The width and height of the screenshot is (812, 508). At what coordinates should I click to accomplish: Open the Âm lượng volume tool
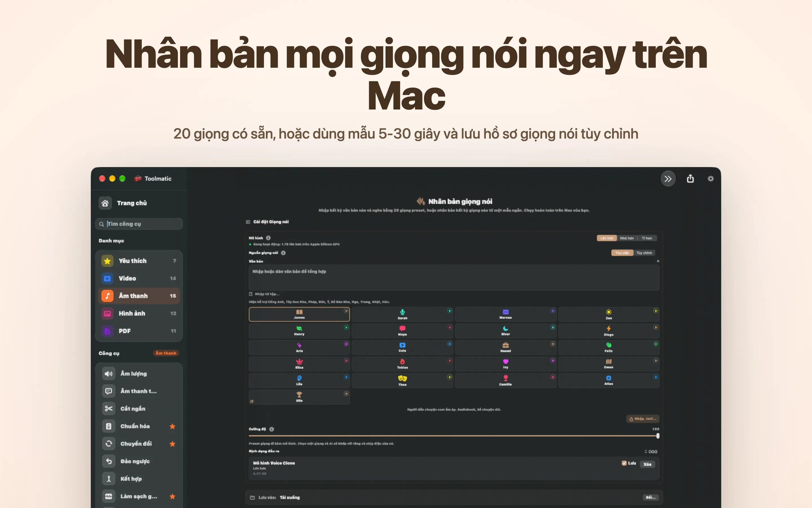(139, 374)
